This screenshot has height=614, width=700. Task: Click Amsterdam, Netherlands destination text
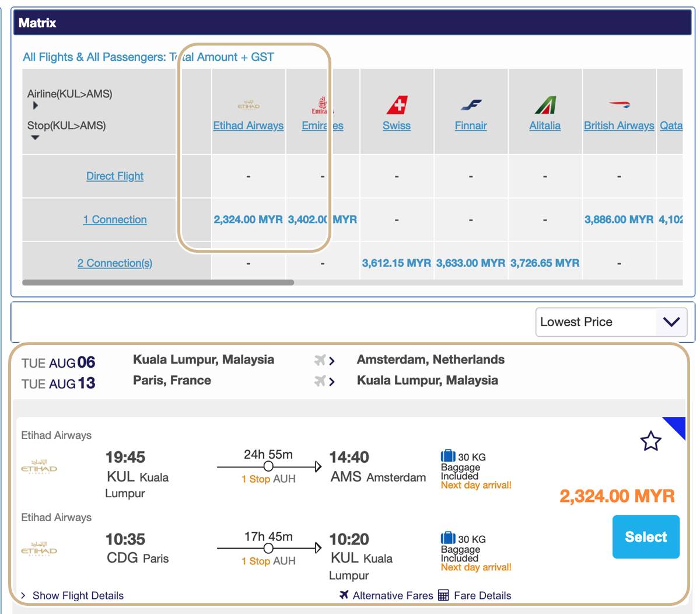(430, 360)
